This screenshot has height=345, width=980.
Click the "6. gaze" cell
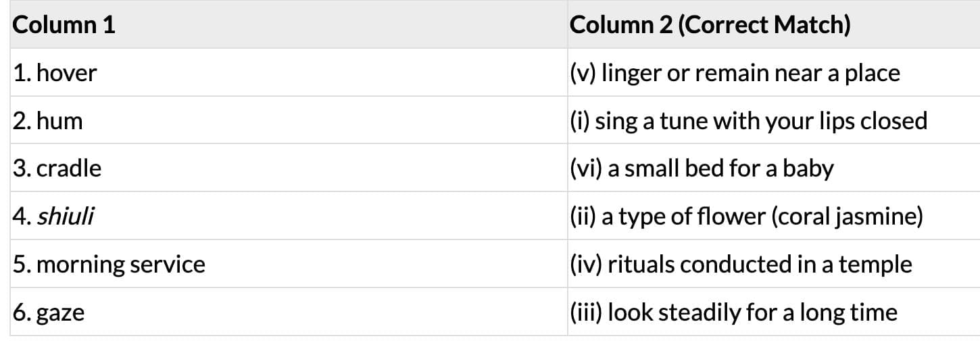[x=49, y=313]
